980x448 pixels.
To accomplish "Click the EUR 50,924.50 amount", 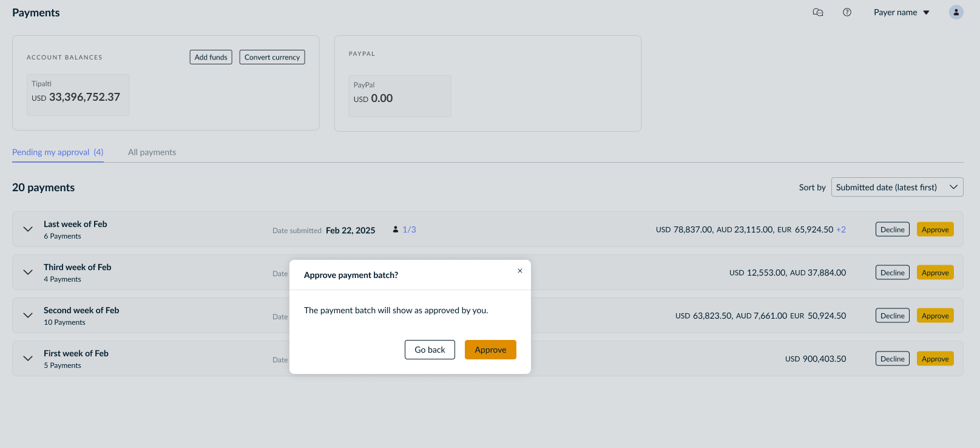I will (818, 316).
